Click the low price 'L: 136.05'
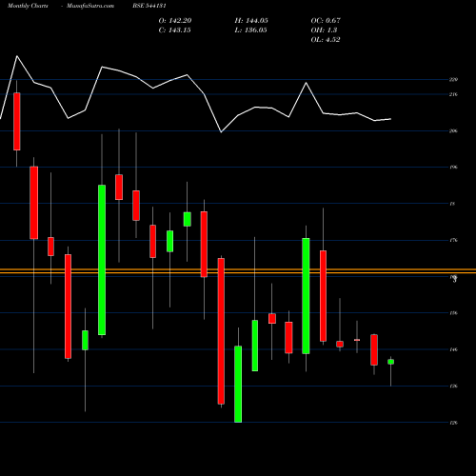The height and width of the screenshot is (476, 476). pyautogui.click(x=250, y=30)
